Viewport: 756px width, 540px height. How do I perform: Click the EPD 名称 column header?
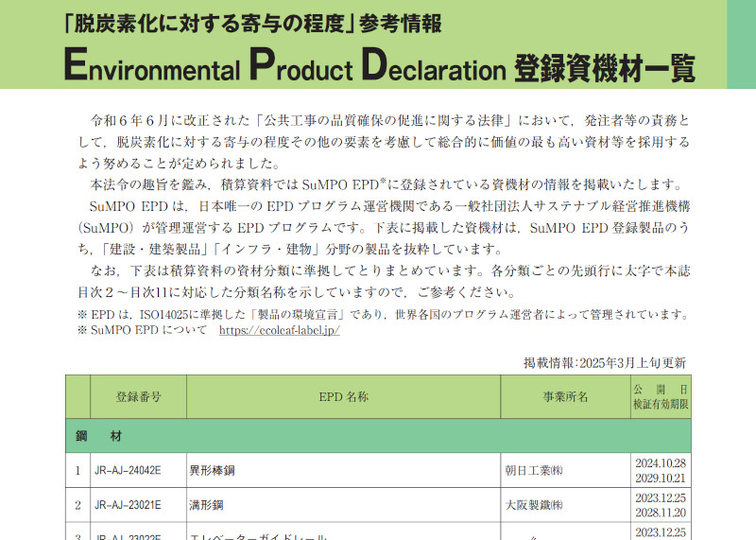coord(343,396)
